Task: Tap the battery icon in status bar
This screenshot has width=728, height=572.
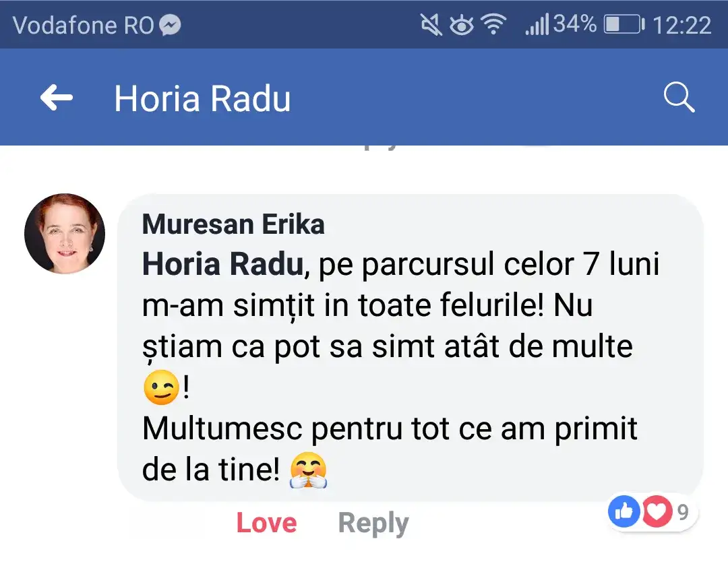Action: coord(624,26)
